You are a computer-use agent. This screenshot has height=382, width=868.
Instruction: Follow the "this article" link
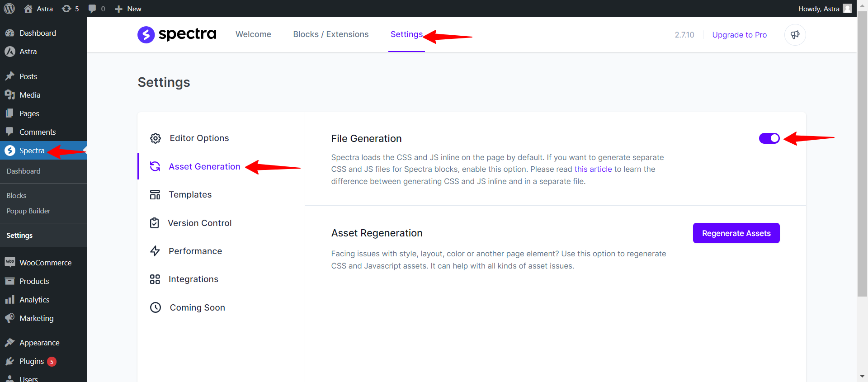click(593, 169)
